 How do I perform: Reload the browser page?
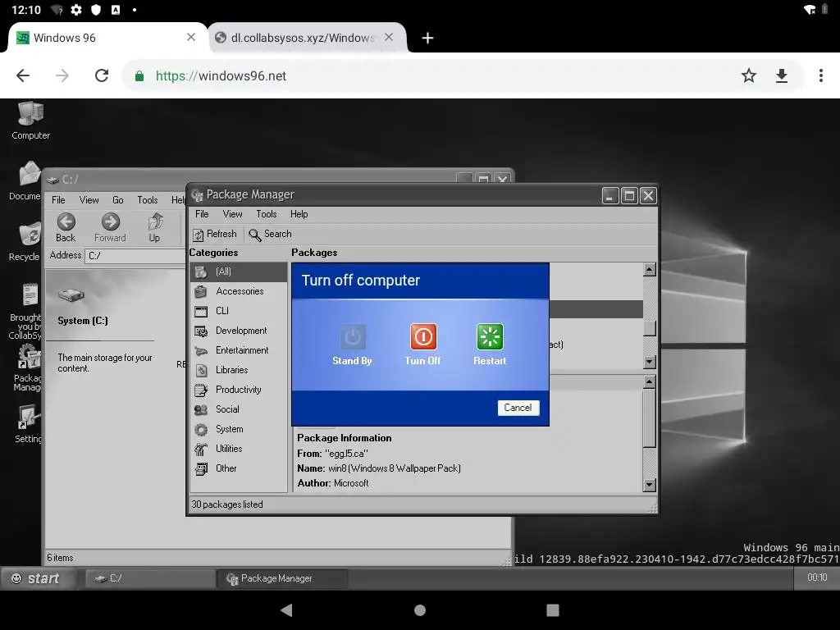click(x=102, y=75)
